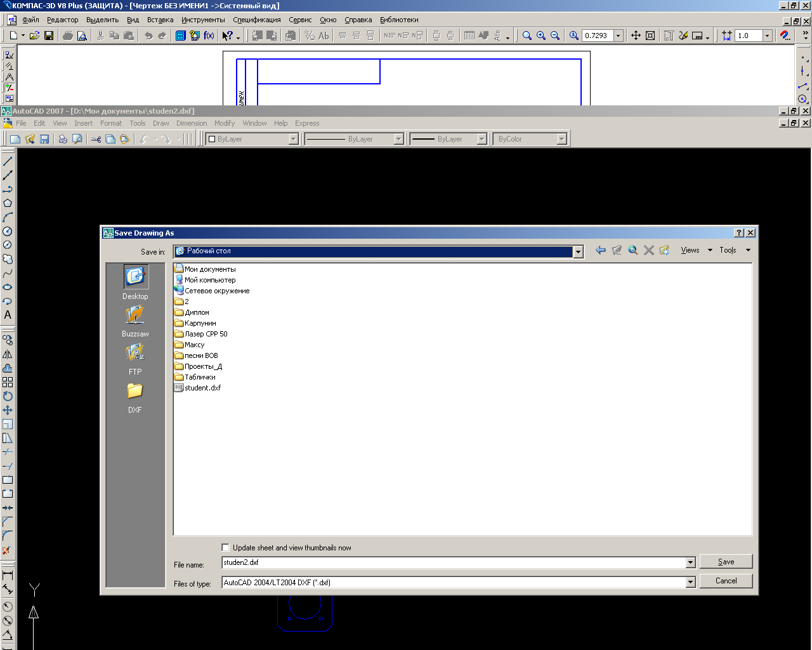
Task: Click the f(x) variables icon in KOMPAS-3D
Action: tap(209, 36)
